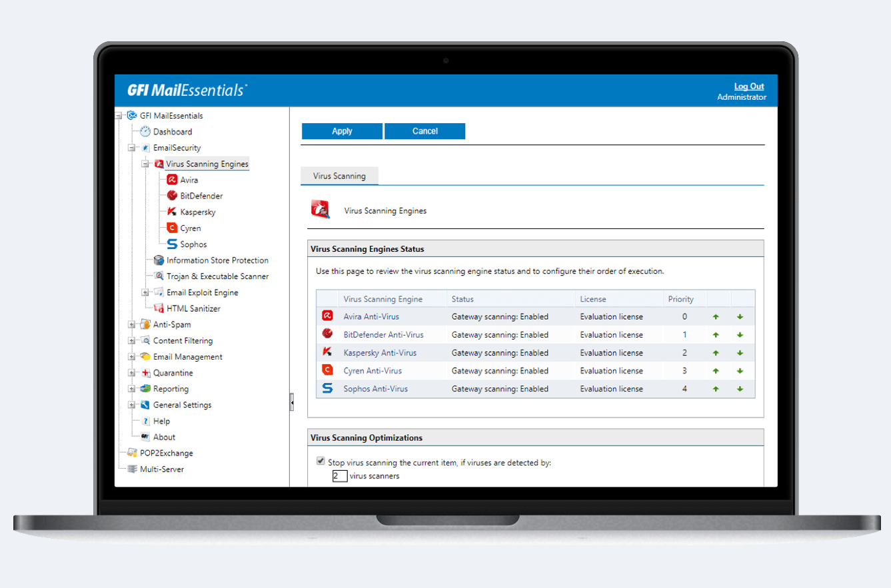Select HTML Sanitizer in the tree

coord(193,308)
